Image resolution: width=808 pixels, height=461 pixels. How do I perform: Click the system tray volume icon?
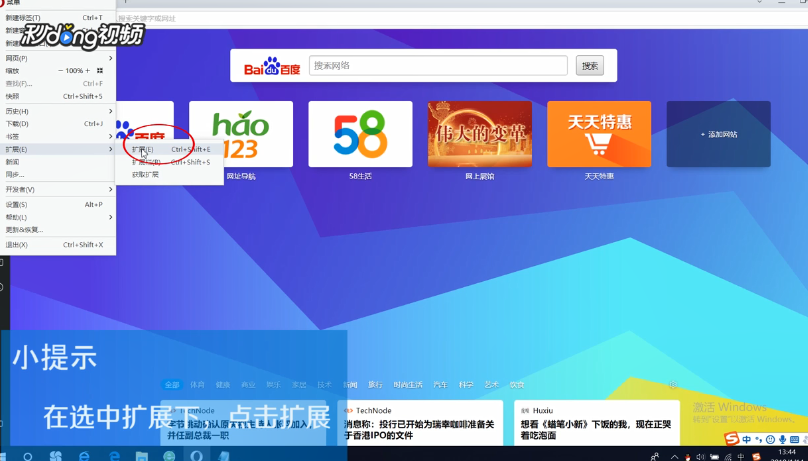[701, 457]
